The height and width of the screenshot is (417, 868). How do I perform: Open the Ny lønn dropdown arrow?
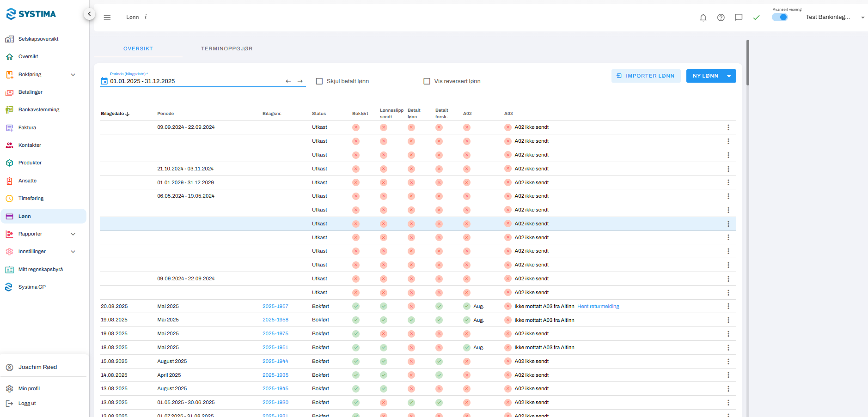[x=729, y=76]
